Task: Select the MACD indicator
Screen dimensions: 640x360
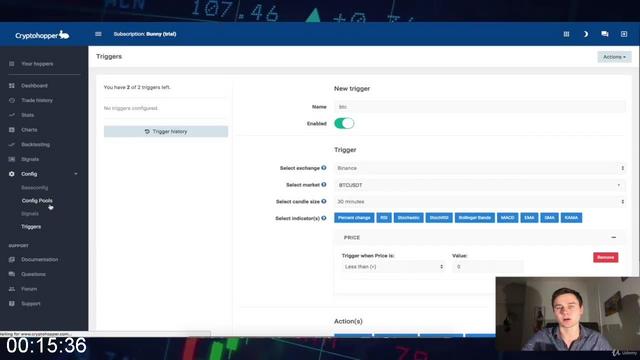Action: tap(507, 218)
